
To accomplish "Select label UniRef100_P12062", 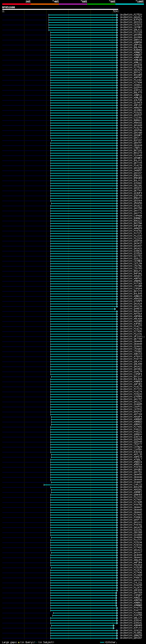I will 131,80.
